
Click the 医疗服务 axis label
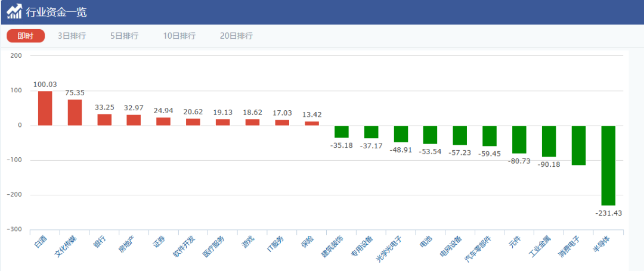pos(213,247)
